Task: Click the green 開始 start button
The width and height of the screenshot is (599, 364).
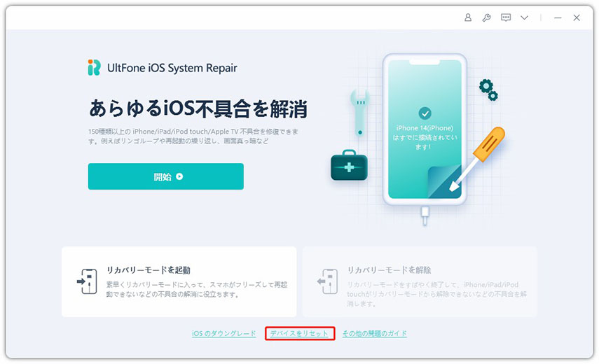Action: click(166, 176)
